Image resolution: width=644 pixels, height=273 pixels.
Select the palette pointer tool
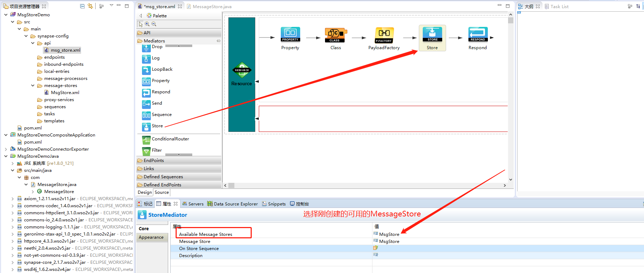(x=141, y=24)
